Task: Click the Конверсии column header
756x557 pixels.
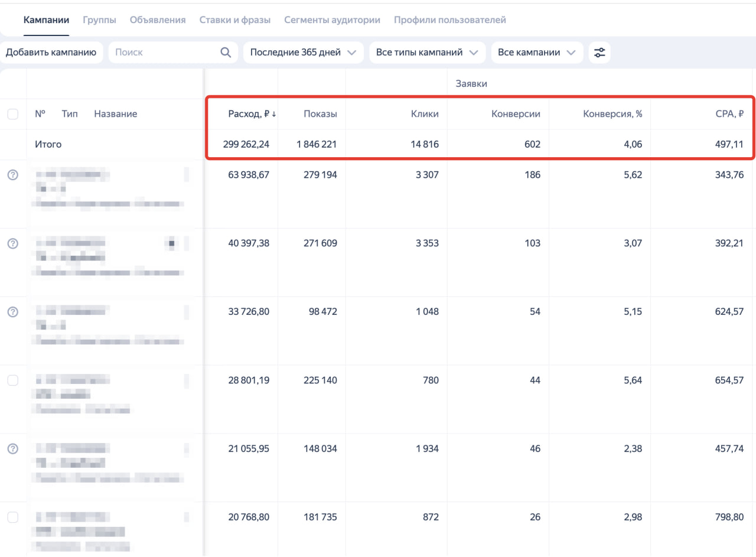Action: (x=516, y=114)
